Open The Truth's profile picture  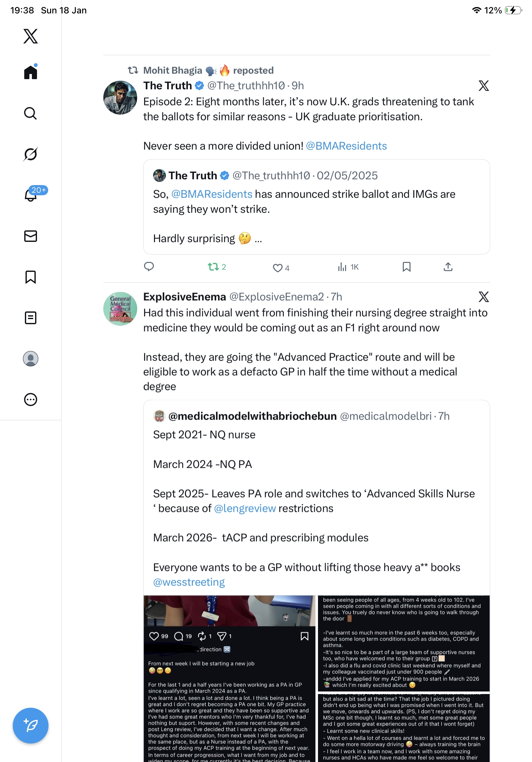point(120,98)
